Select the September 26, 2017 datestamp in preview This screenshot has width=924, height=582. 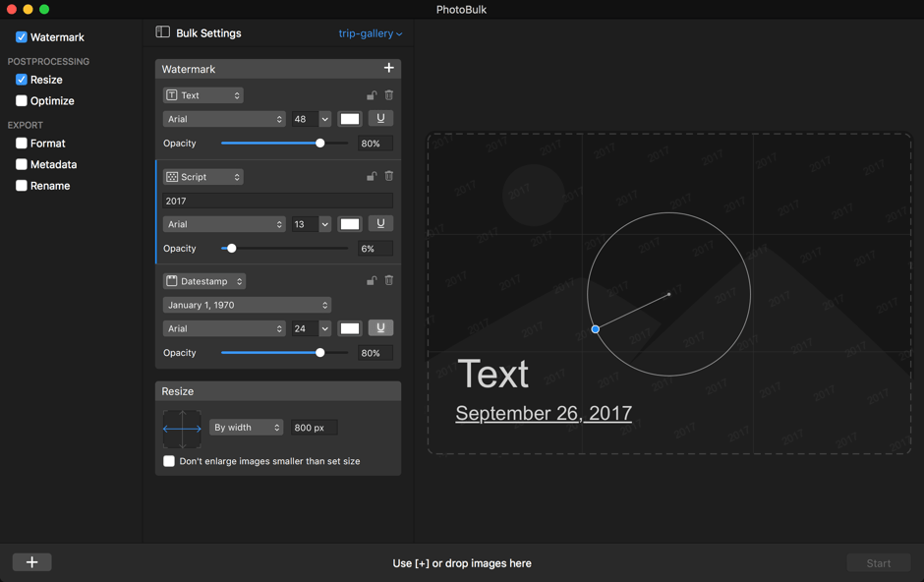[544, 414]
